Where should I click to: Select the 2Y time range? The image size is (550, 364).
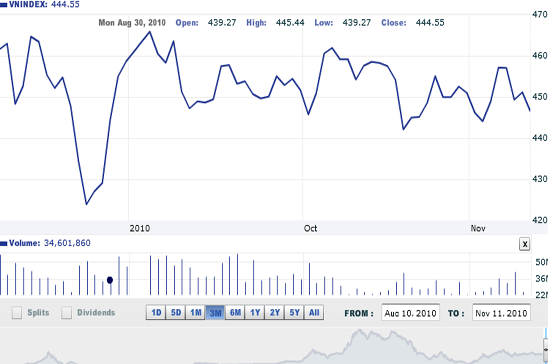coord(275,312)
